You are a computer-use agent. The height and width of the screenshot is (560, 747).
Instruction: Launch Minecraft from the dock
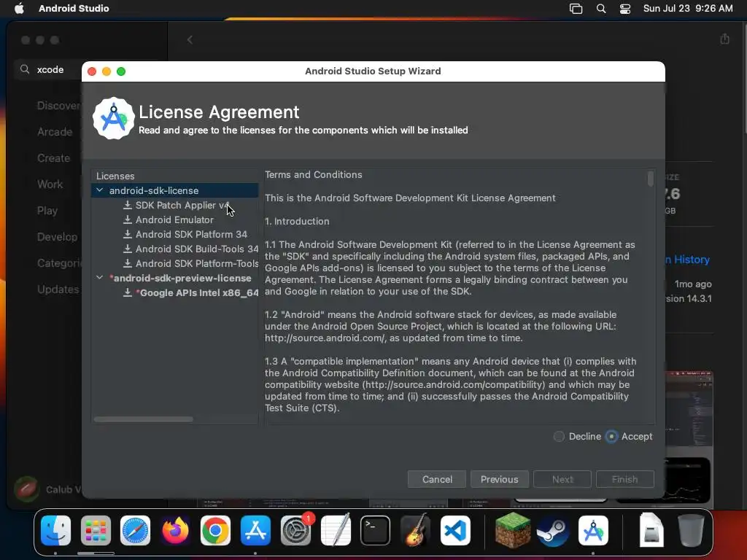(513, 531)
